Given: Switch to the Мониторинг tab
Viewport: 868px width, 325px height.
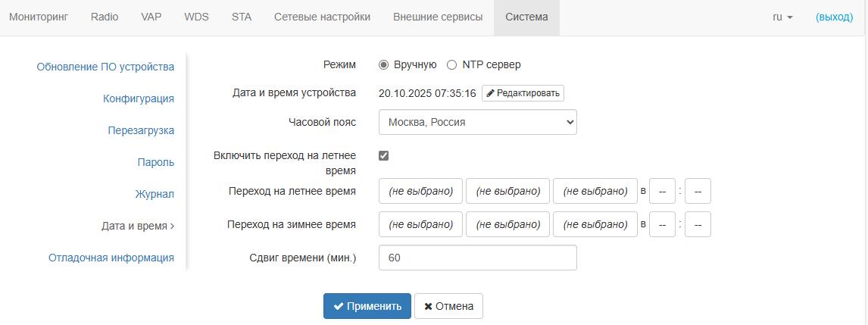Looking at the screenshot, I should 38,17.
